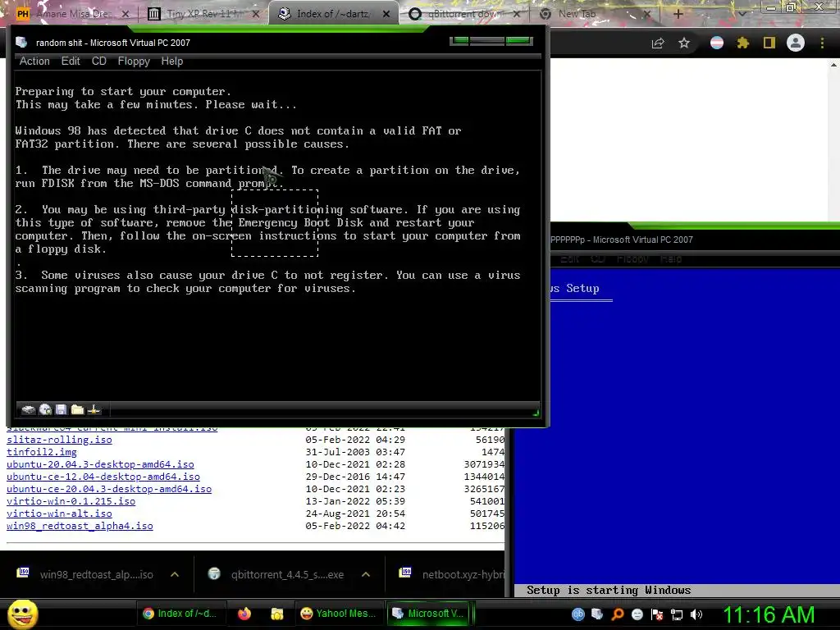
Task: Click the orange magnifier tray icon
Action: tap(617, 614)
